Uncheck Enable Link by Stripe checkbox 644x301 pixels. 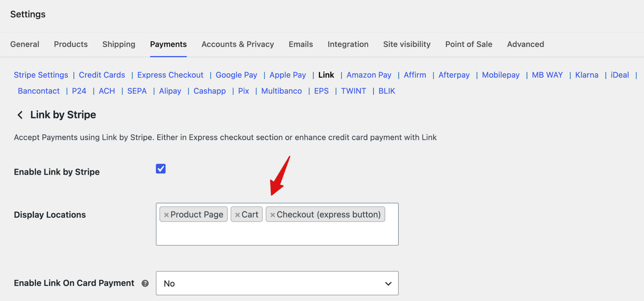tap(161, 169)
